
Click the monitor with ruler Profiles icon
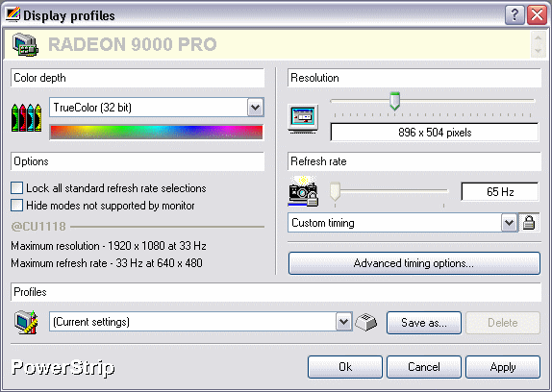(26, 322)
